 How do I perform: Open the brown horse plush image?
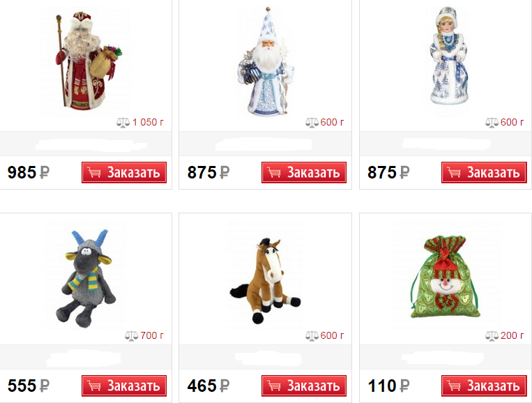266,280
